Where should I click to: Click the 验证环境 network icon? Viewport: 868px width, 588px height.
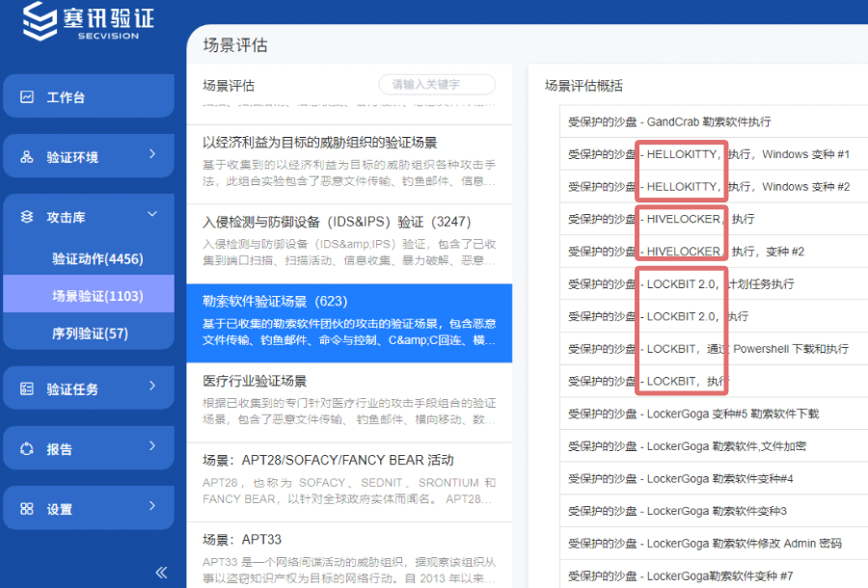(x=27, y=156)
